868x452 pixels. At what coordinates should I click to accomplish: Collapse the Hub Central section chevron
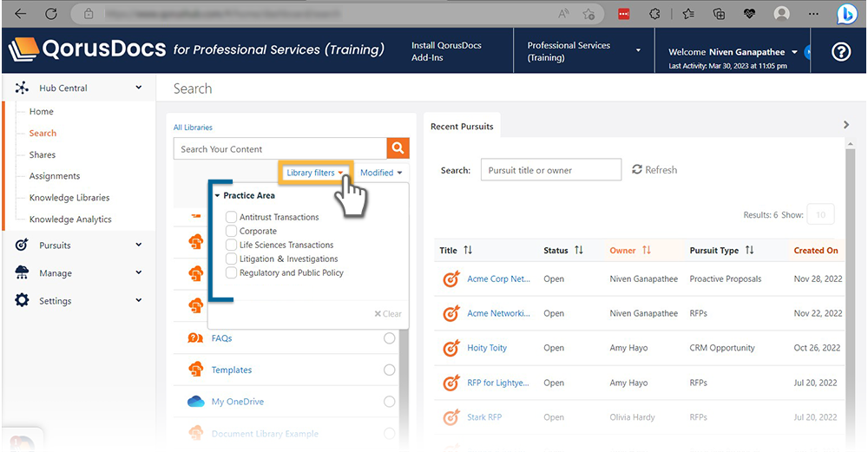point(138,88)
